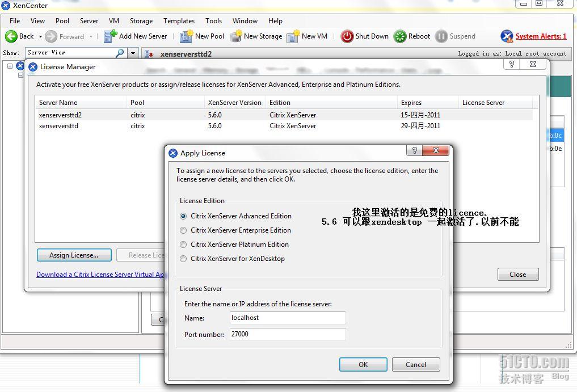The width and height of the screenshot is (577, 392).
Task: Open the File menu
Action: coord(15,21)
